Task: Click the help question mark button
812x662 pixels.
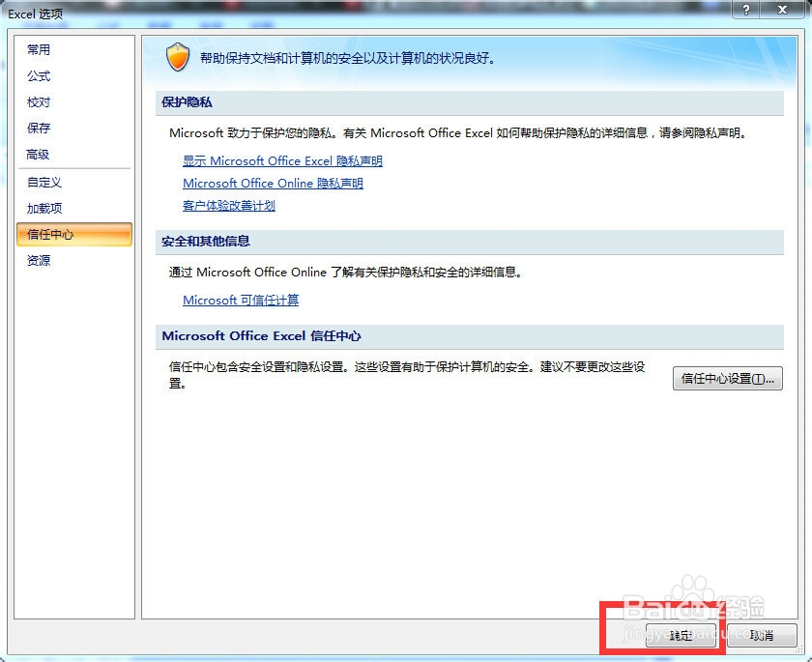Action: click(746, 10)
